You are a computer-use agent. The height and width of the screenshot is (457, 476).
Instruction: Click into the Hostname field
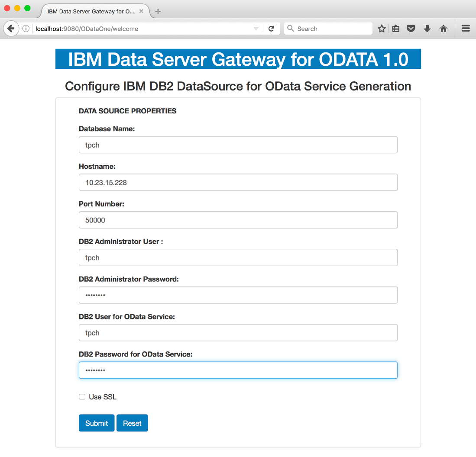(238, 182)
